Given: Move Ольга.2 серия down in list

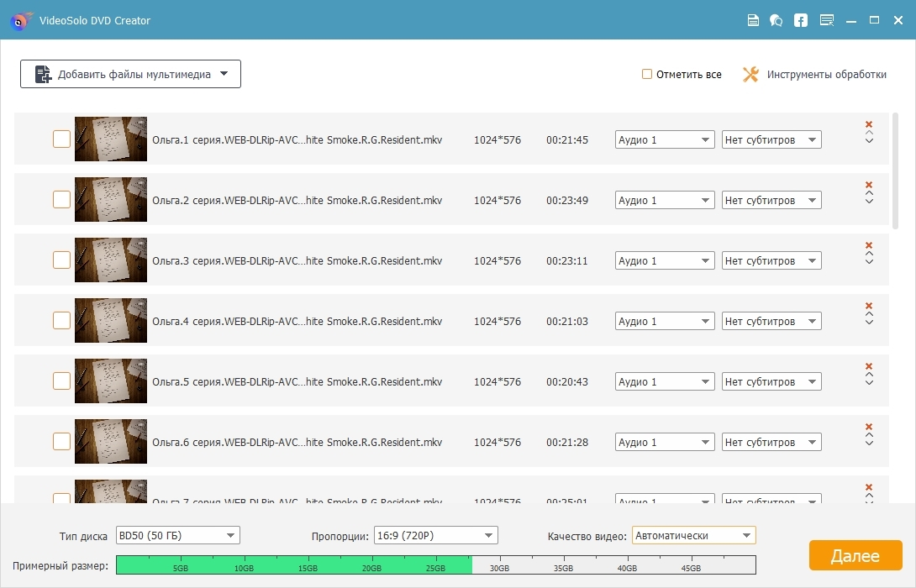Looking at the screenshot, I should [x=869, y=202].
